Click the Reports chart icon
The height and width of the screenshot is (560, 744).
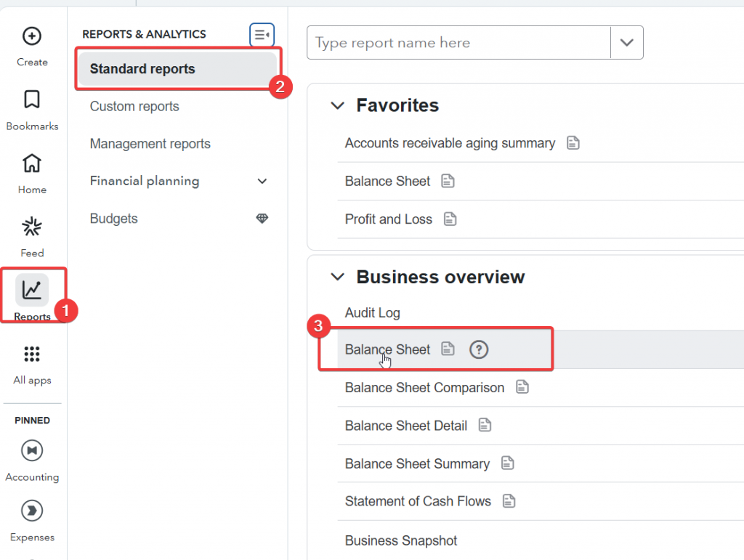(32, 291)
